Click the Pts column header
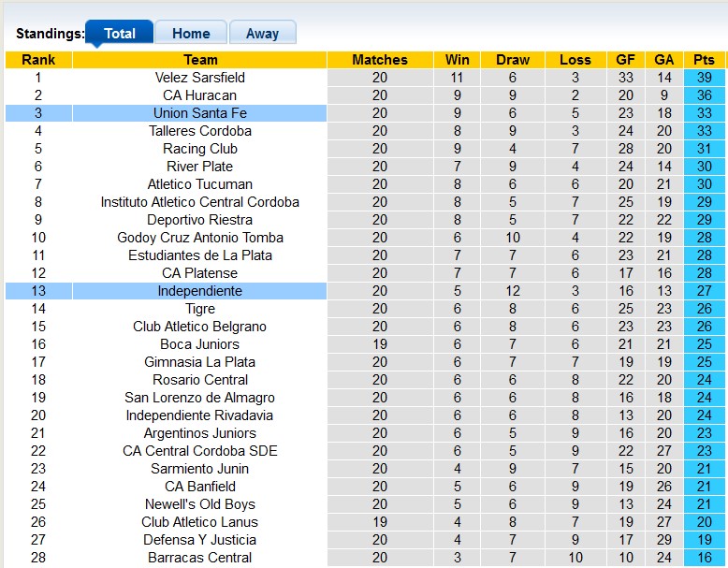The width and height of the screenshot is (728, 568). [704, 60]
